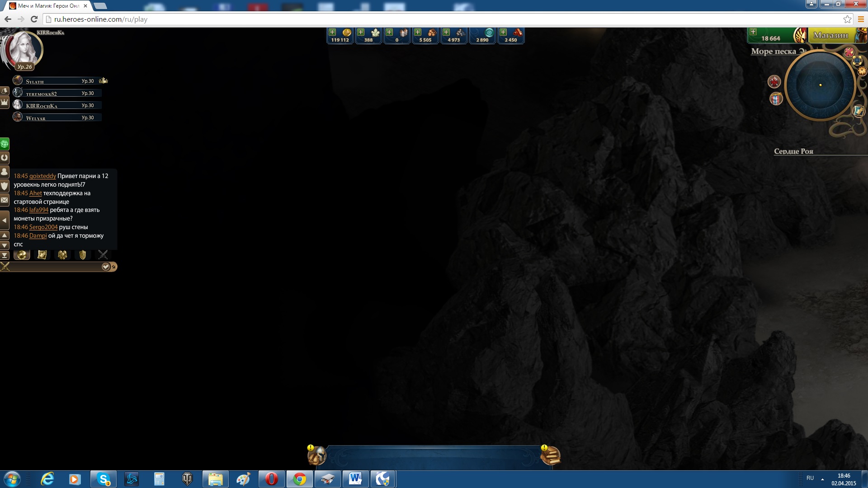Open chat player name Dampi
This screenshot has width=868, height=488.
tap(38, 235)
